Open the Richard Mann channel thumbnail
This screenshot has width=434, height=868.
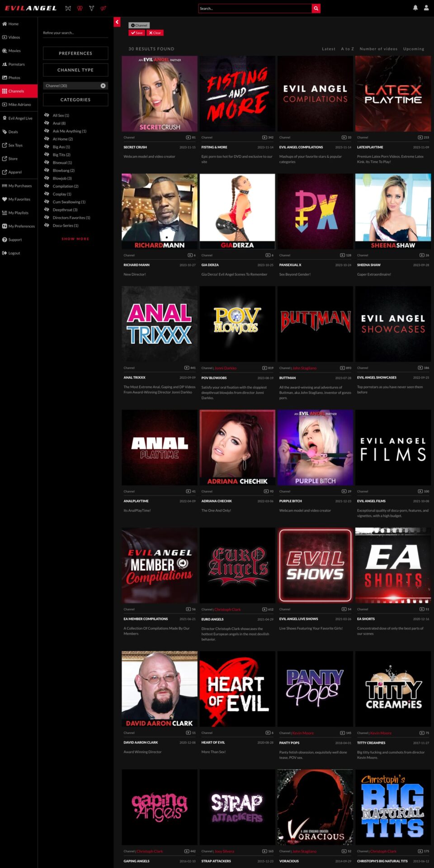[160, 212]
